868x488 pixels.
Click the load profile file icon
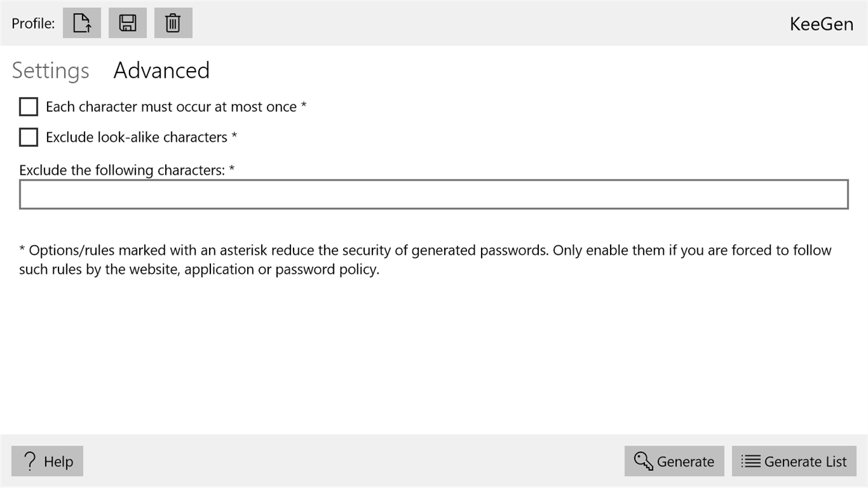82,23
